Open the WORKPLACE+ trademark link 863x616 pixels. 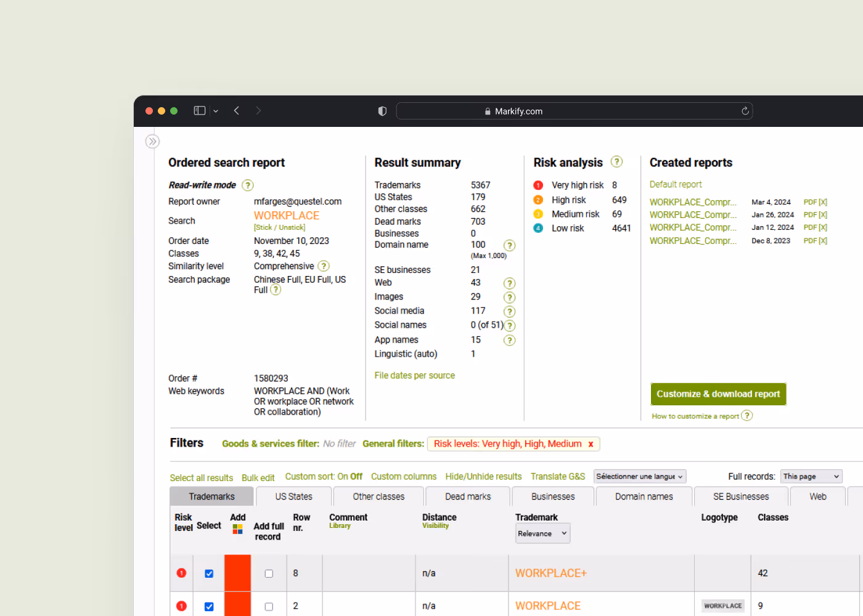click(551, 573)
